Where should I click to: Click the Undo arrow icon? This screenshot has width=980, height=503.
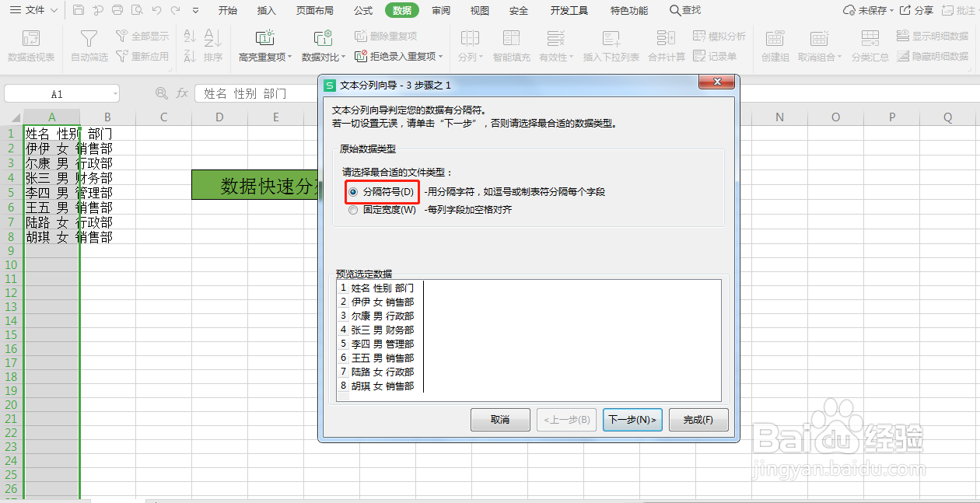point(156,10)
